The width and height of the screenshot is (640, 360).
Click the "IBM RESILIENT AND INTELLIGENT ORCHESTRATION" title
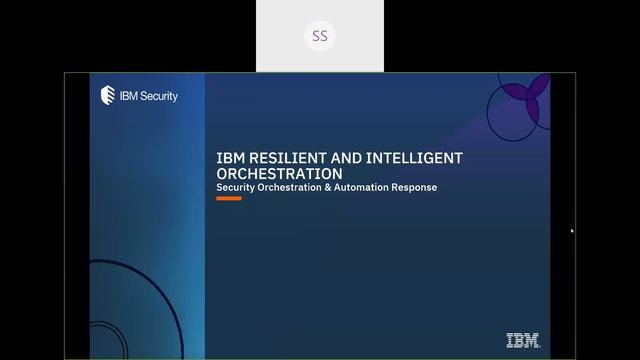click(339, 166)
